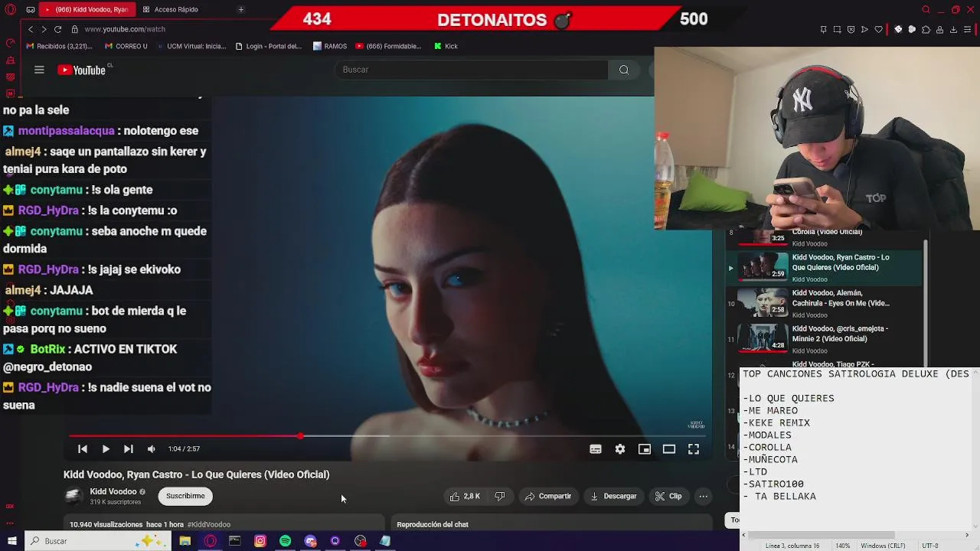The image size is (980, 551).
Task: Open a new browser tab
Action: 240,9
